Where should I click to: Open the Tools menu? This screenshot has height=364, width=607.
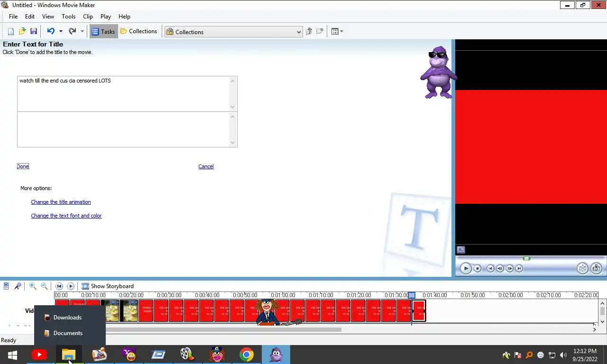point(68,16)
